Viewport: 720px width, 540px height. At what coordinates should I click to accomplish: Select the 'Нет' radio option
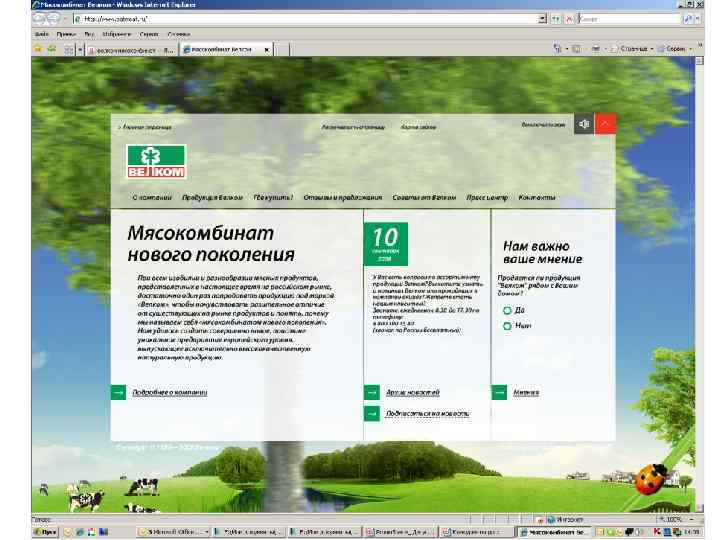[x=507, y=326]
